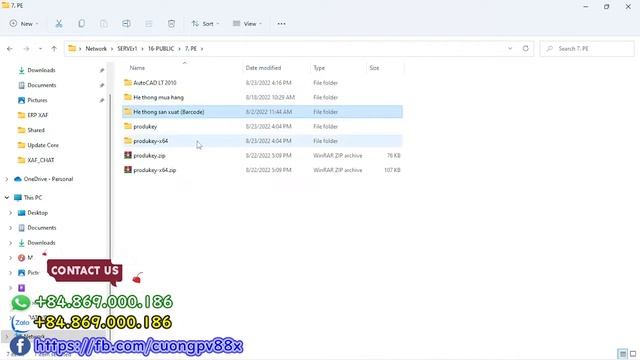
Task: Open pinned Documents in Quick access
Action: [42, 85]
